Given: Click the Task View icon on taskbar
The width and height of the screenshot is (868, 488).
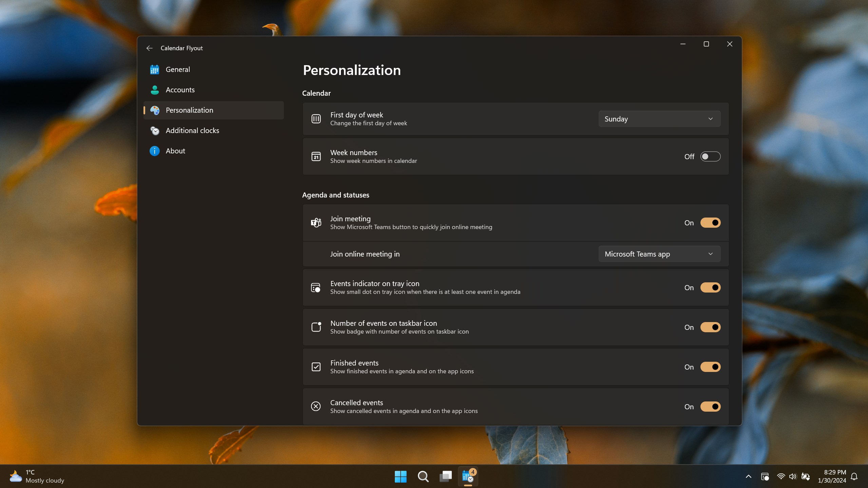Looking at the screenshot, I should click(445, 476).
